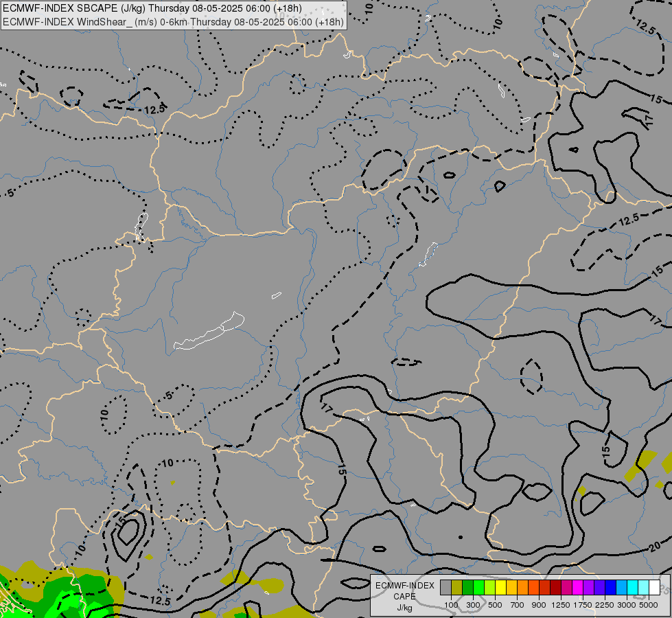
Task: Click the 700 legend value
Action: pos(518,605)
